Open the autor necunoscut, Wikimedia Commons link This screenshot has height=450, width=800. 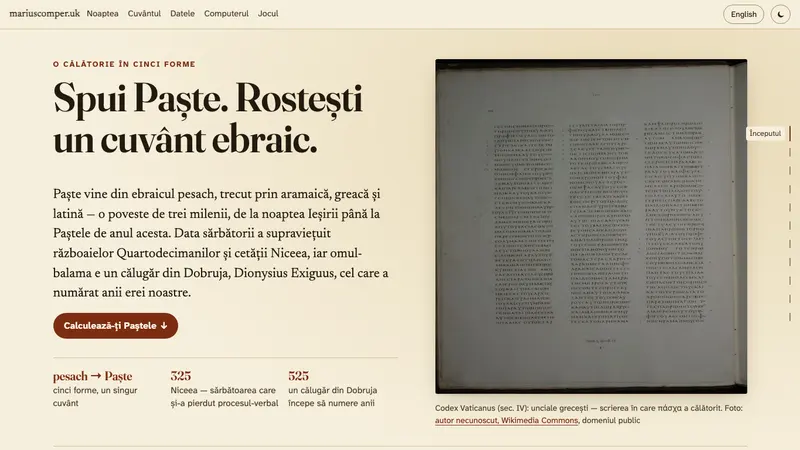click(x=506, y=420)
